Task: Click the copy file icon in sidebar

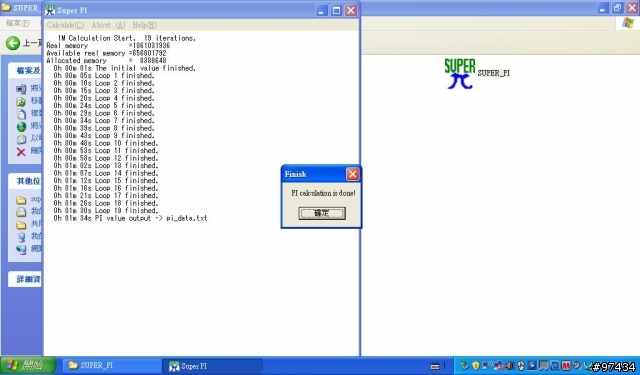Action: click(21, 114)
